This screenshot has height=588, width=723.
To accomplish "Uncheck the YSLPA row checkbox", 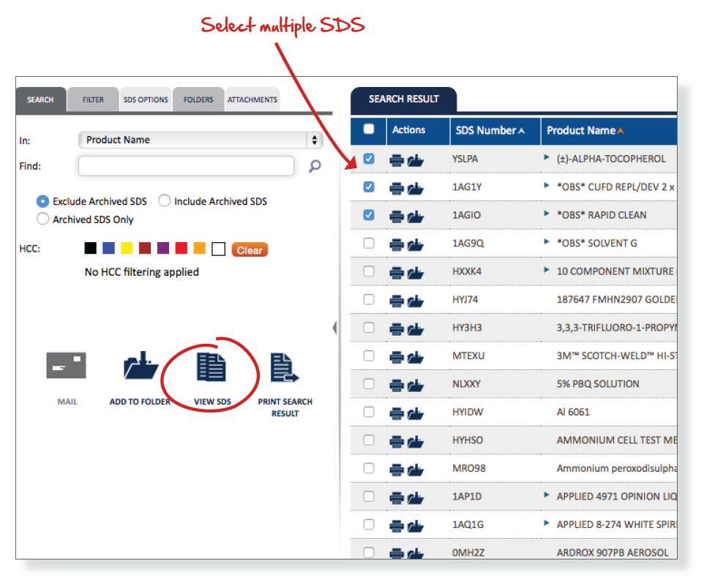I will click(x=369, y=159).
